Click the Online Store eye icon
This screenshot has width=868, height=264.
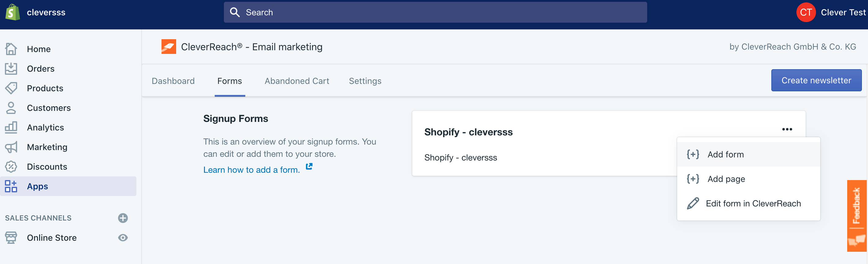coord(123,238)
